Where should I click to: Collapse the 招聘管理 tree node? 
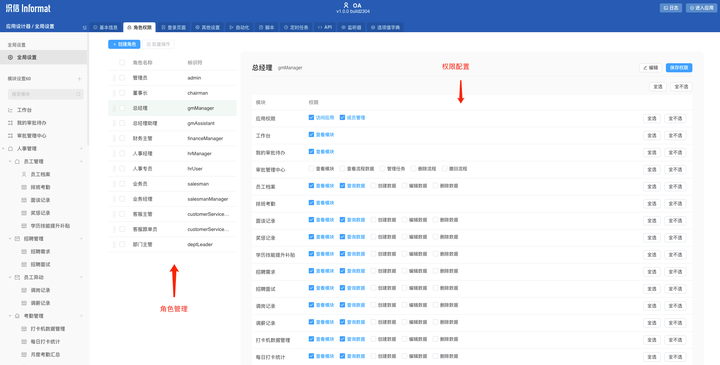pyautogui.click(x=10, y=239)
